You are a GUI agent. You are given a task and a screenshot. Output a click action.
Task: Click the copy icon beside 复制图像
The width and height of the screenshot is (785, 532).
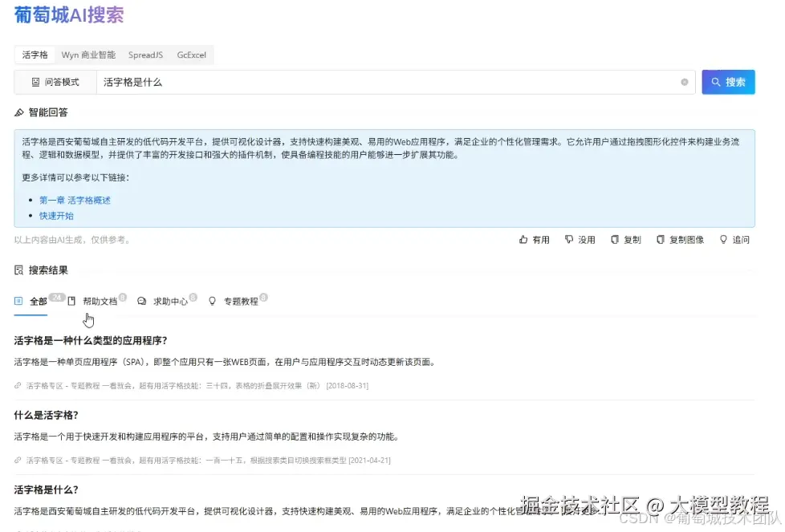661,240
